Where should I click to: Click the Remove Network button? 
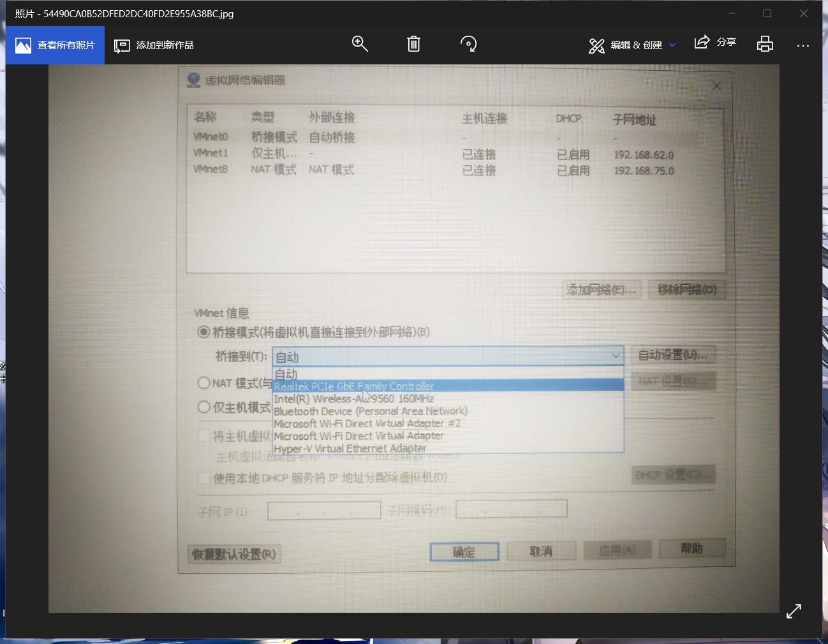pyautogui.click(x=687, y=289)
